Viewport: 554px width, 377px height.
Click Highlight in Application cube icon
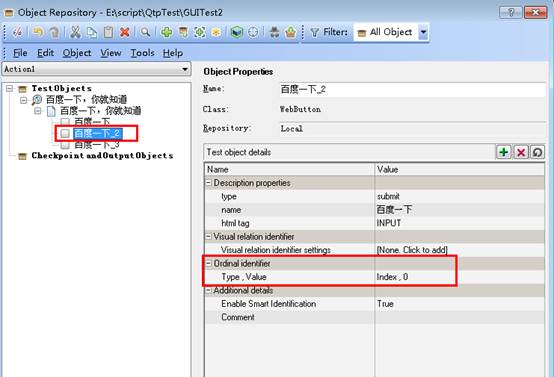tap(237, 32)
